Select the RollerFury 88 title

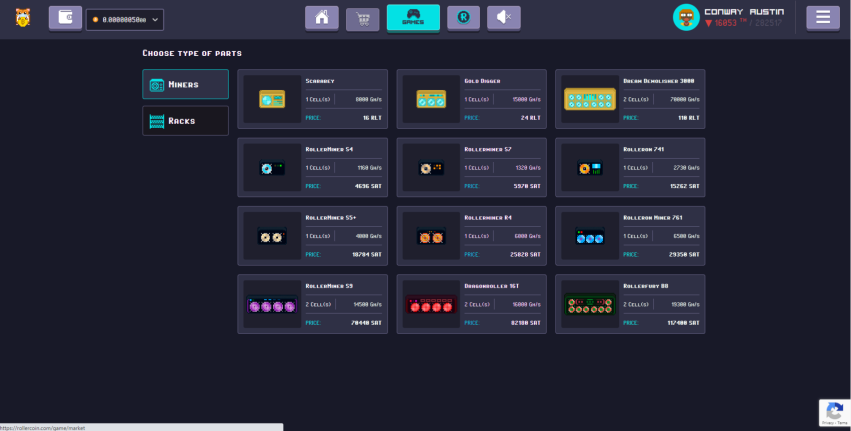(646, 286)
